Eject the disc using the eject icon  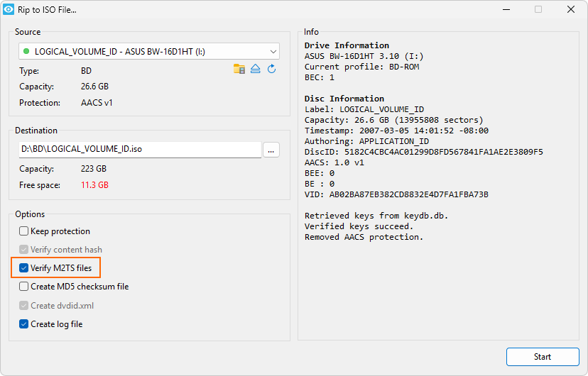click(256, 69)
